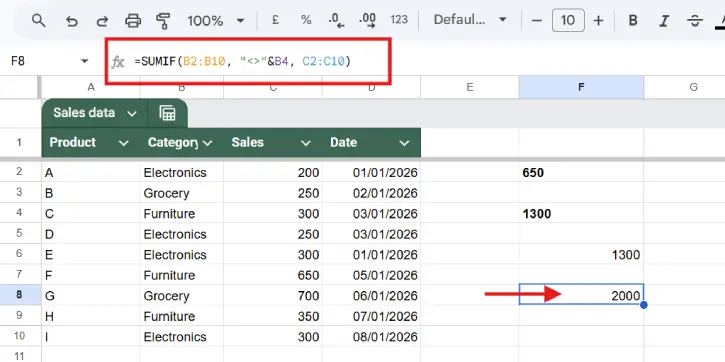Click the search menus magnifier icon
The width and height of the screenshot is (725, 362).
[39, 20]
